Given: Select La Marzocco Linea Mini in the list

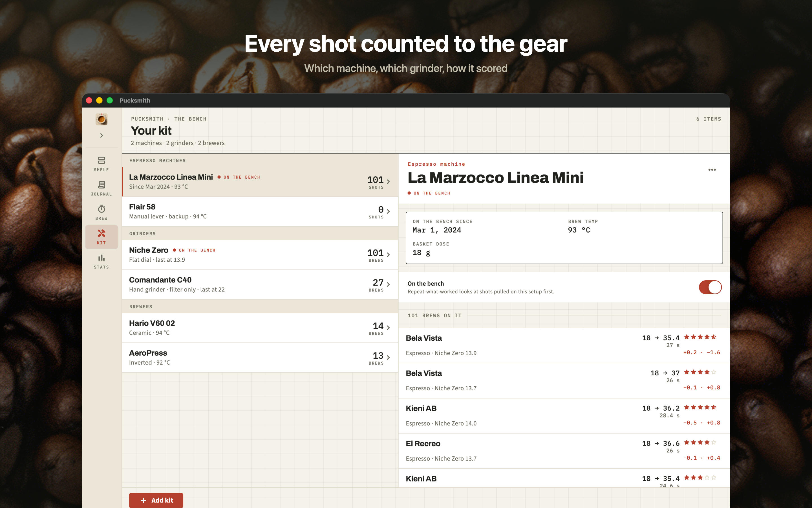Looking at the screenshot, I should pos(260,182).
